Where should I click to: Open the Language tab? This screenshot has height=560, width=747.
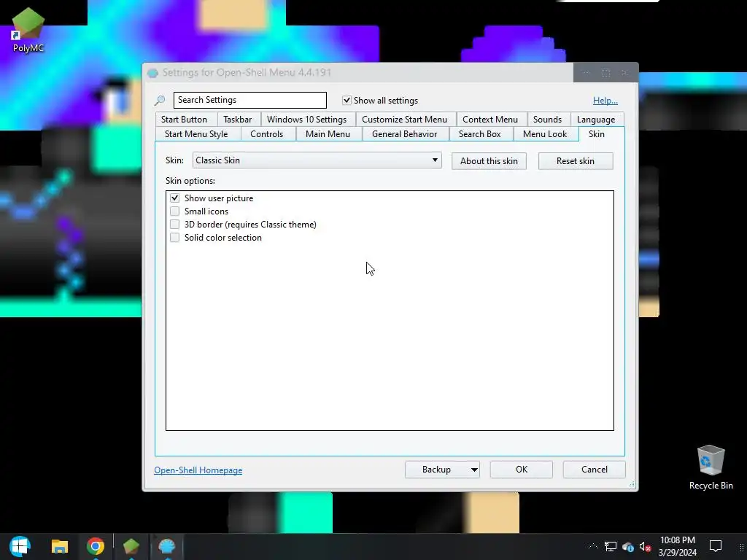(x=595, y=120)
